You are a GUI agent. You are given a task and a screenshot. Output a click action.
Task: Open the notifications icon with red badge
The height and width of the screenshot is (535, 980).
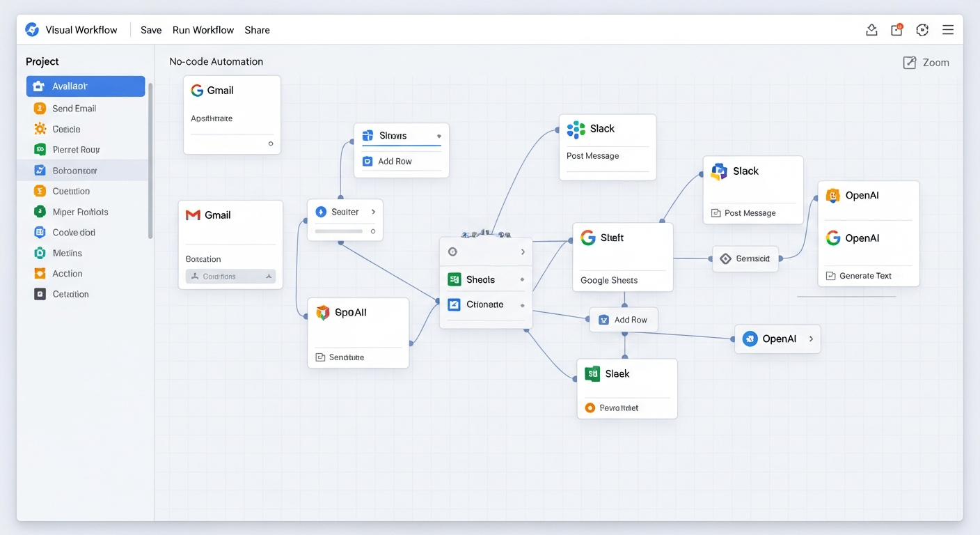(x=896, y=29)
